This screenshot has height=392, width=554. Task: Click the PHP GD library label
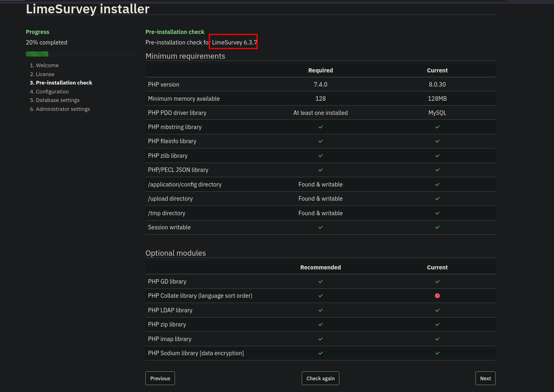167,282
